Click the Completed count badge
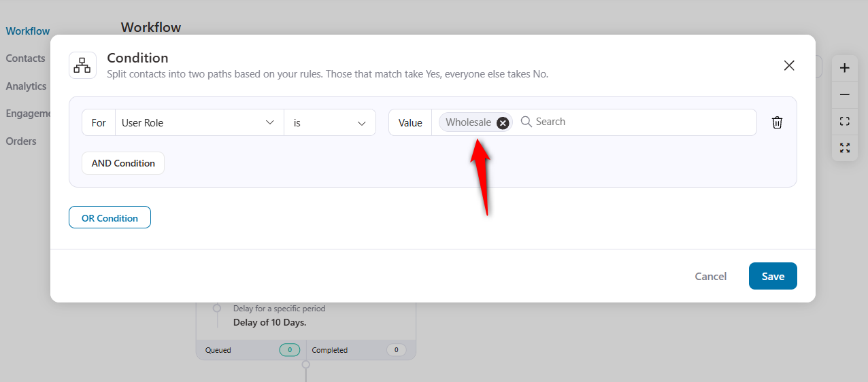This screenshot has width=868, height=382. pos(396,350)
